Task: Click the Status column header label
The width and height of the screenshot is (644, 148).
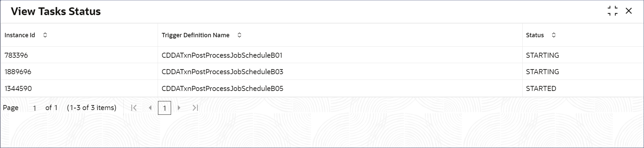Action: pos(535,35)
